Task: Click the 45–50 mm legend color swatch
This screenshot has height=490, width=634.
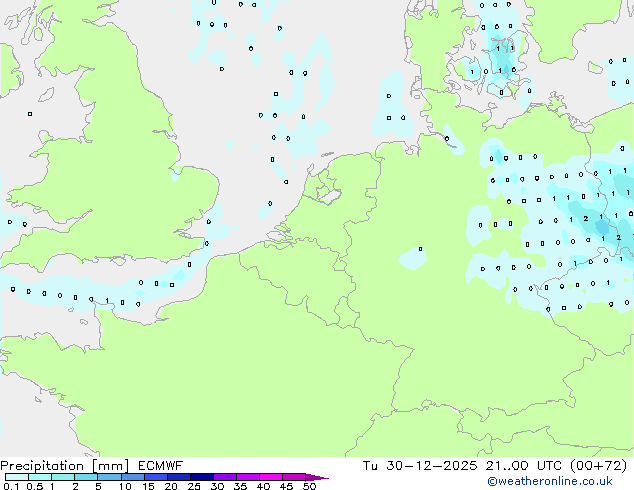Action: pyautogui.click(x=294, y=477)
